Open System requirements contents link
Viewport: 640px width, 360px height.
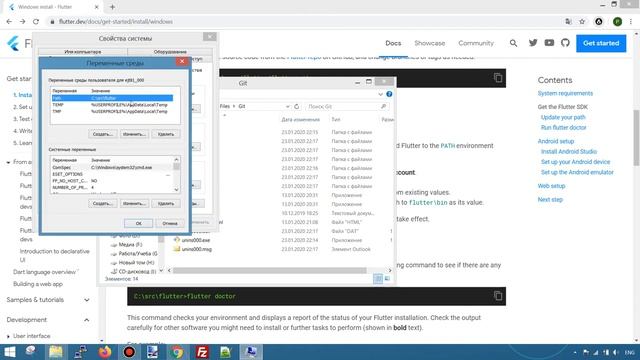pos(565,93)
